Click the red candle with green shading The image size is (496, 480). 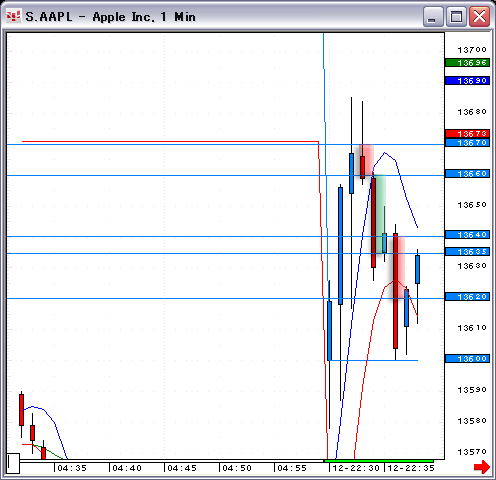point(373,223)
